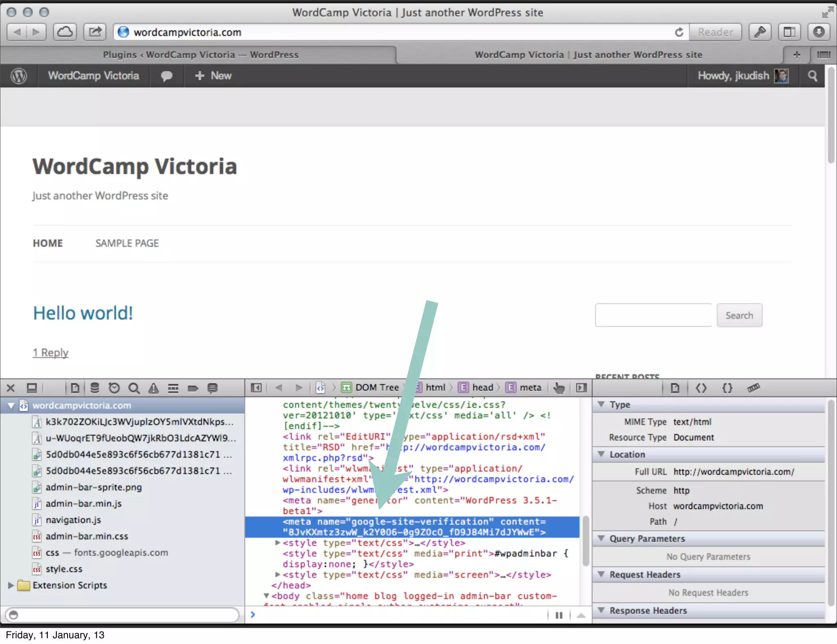Open the Issues warning triangle icon

click(153, 388)
